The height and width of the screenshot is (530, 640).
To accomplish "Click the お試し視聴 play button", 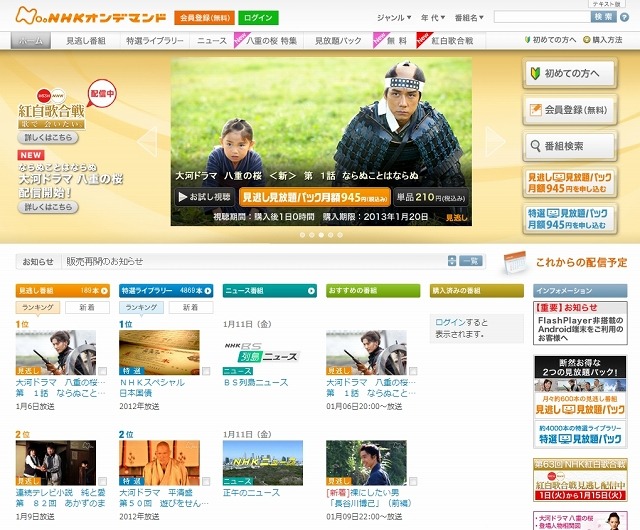I will click(x=205, y=197).
